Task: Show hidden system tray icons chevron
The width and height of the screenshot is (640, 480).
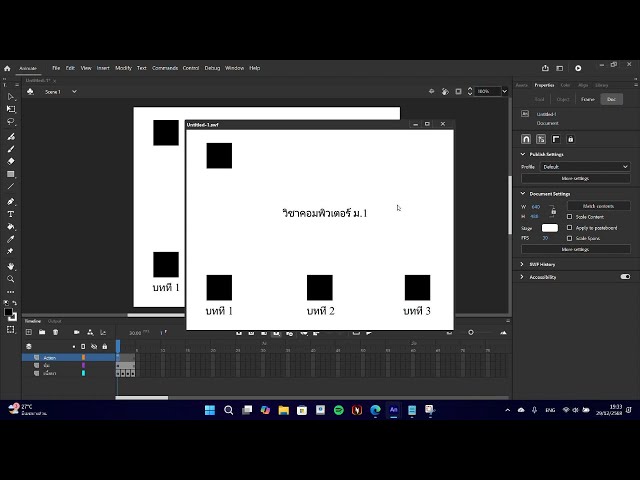Action: click(x=507, y=410)
